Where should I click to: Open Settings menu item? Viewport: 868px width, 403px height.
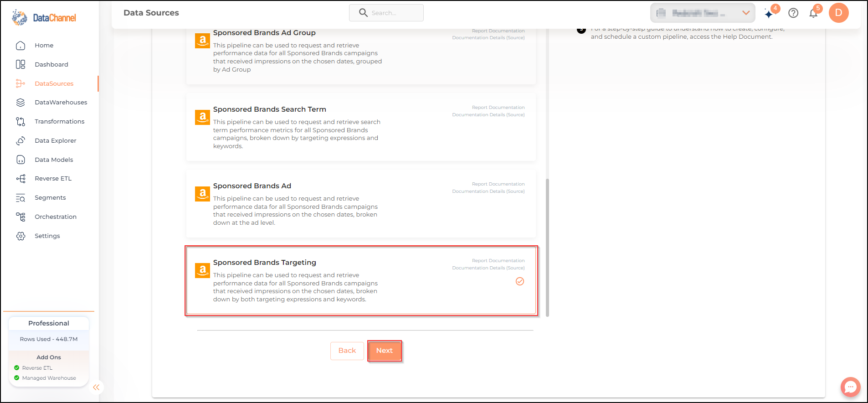coord(47,236)
